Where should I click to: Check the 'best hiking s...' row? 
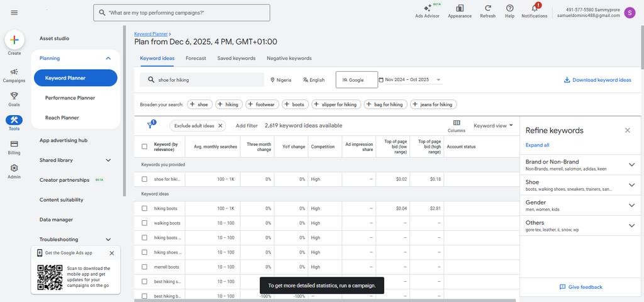tap(144, 281)
